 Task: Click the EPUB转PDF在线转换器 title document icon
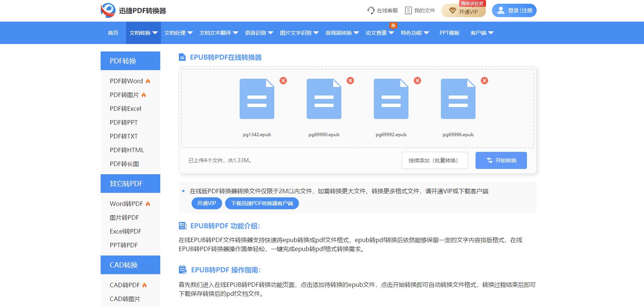click(x=182, y=57)
